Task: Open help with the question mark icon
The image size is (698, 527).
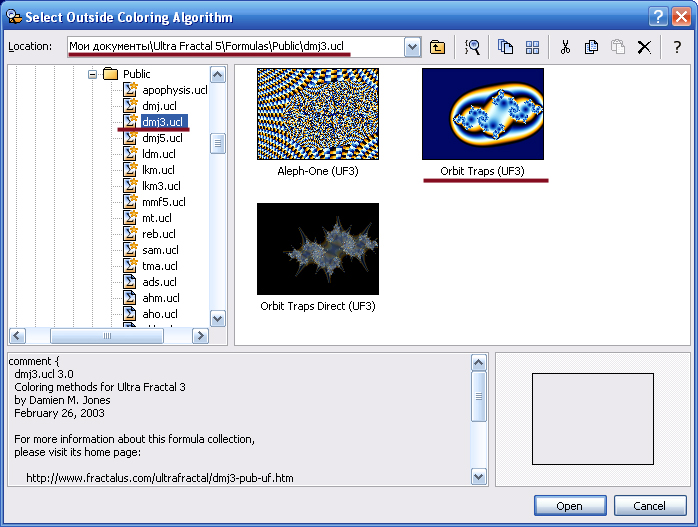Action: tap(677, 47)
